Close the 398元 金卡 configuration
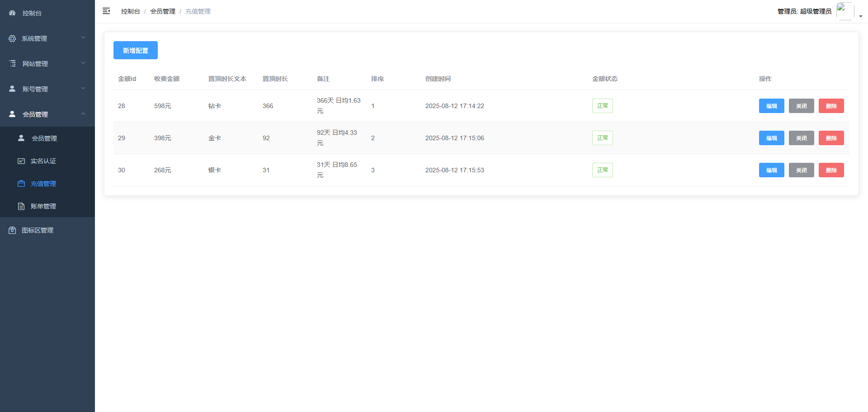This screenshot has width=868, height=412. 801,138
